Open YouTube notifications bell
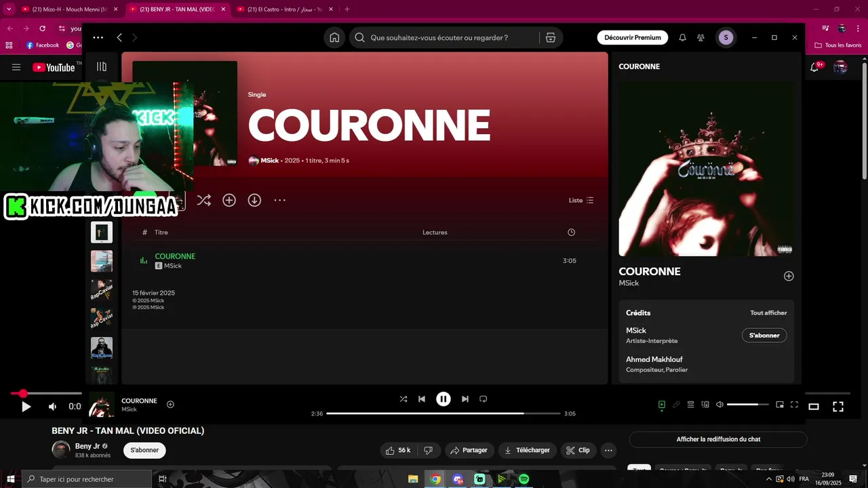 814,67
